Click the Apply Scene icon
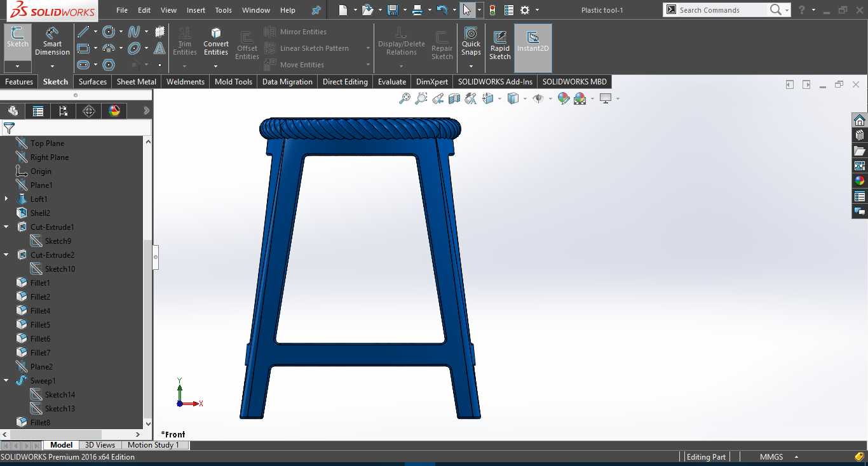 pos(580,98)
